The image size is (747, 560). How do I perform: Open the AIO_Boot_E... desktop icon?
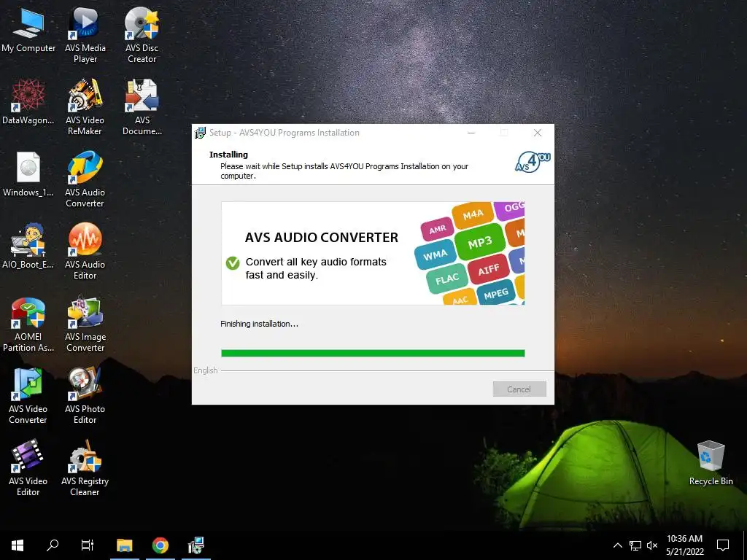pos(28,246)
